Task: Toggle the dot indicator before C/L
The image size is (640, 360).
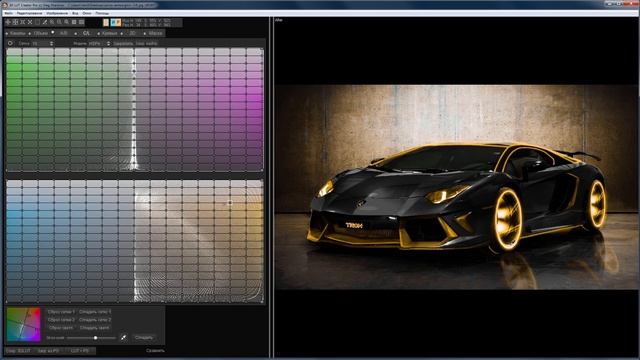Action: [76, 34]
